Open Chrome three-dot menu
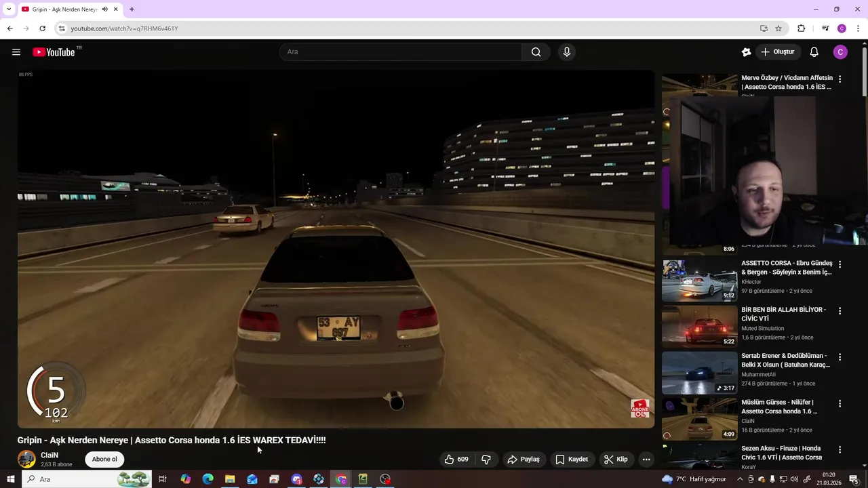 [x=858, y=28]
